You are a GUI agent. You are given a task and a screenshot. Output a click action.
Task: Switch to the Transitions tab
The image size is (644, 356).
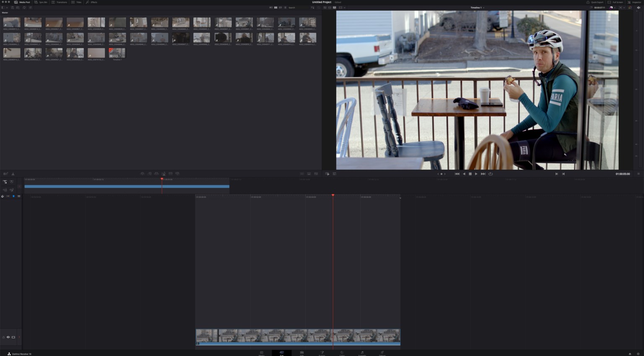[x=60, y=2]
